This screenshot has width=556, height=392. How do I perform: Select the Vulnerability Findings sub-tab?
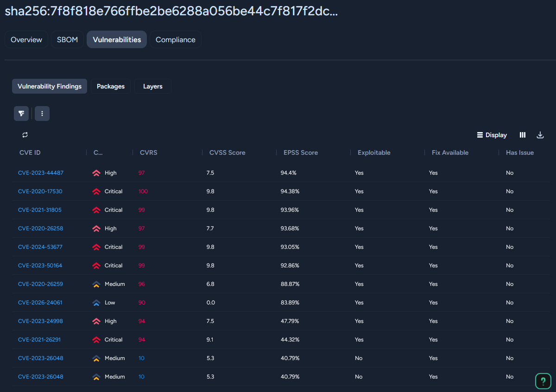[x=50, y=86]
